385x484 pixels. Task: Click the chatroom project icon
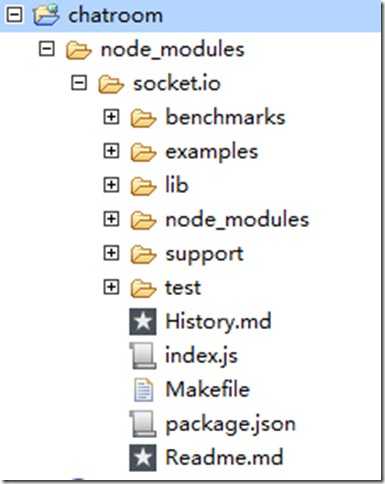click(46, 15)
